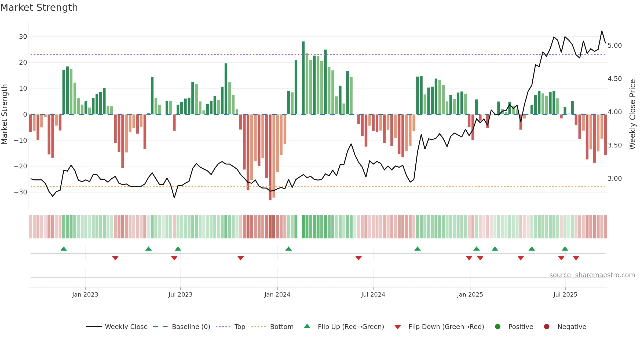Image resolution: width=644 pixels, height=362 pixels.
Task: Click the Jul 2023 x-axis label
Action: coord(180,294)
